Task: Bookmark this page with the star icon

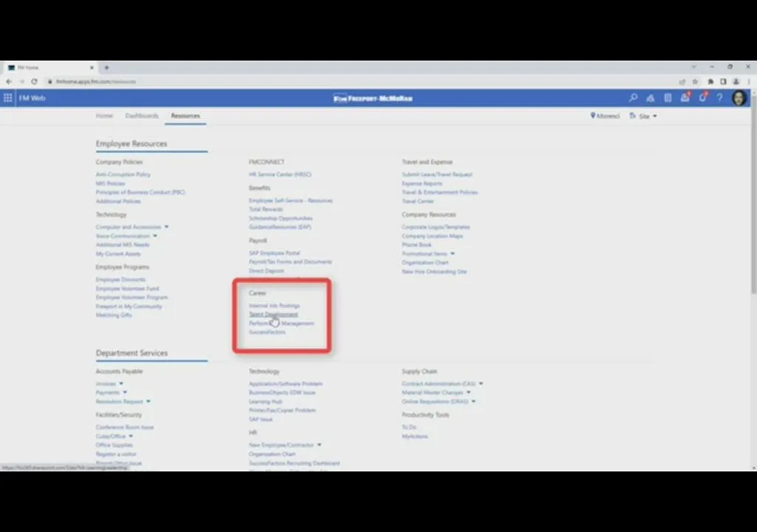Action: click(695, 81)
